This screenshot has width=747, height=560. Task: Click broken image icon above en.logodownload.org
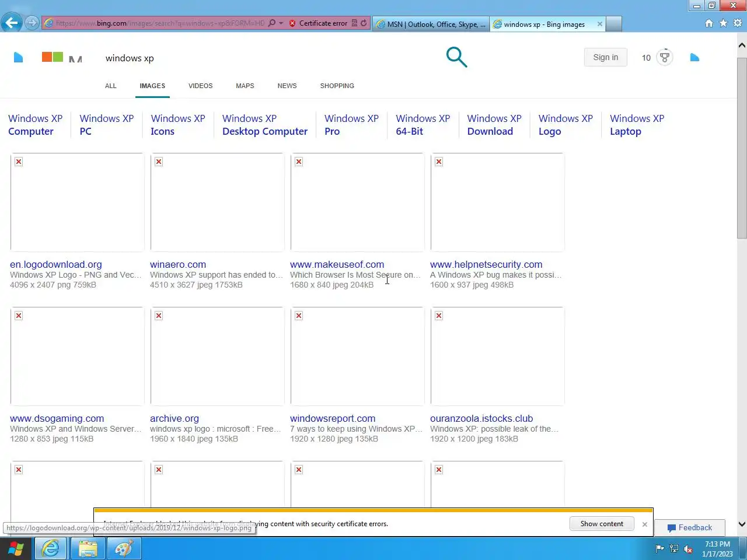tap(19, 162)
